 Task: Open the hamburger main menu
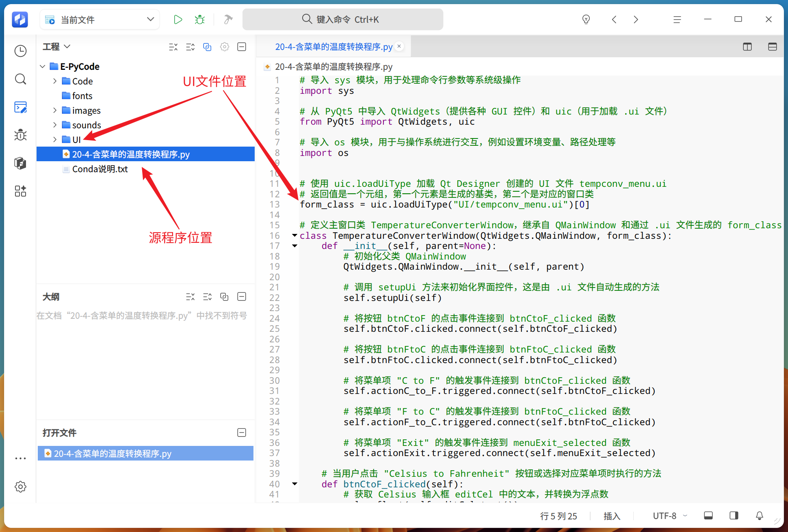(x=677, y=19)
